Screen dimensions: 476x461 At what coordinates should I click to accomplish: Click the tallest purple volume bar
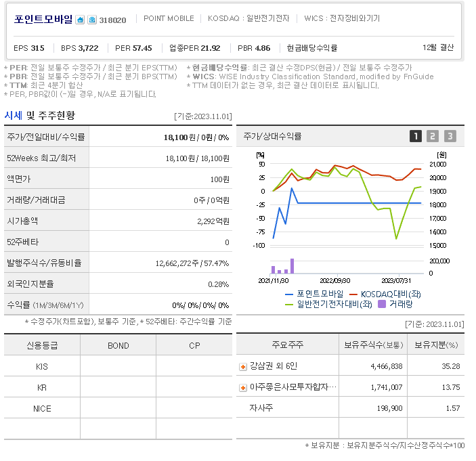292,266
